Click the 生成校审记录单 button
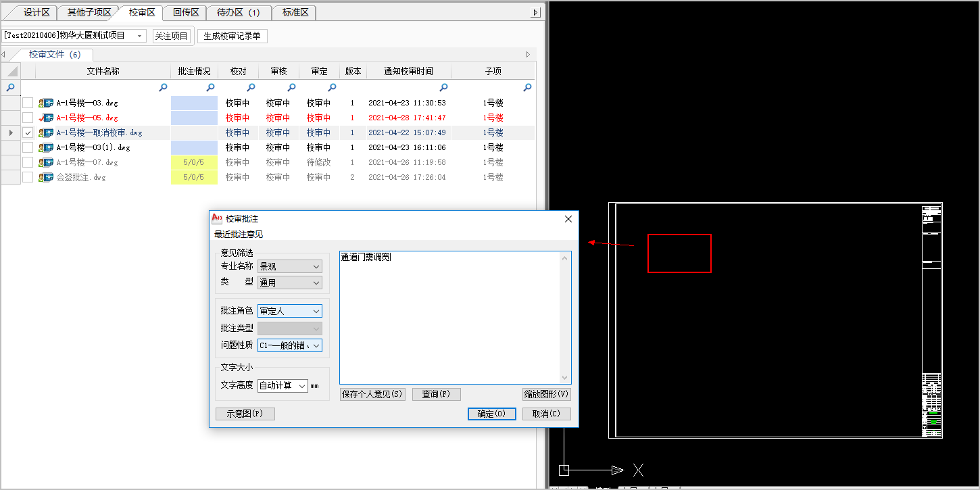 click(x=232, y=36)
